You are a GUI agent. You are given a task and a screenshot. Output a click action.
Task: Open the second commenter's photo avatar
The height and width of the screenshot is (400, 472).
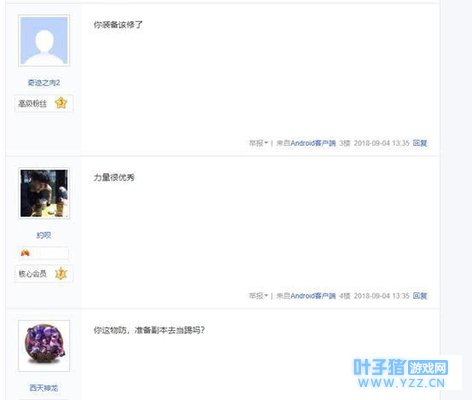coord(44,193)
